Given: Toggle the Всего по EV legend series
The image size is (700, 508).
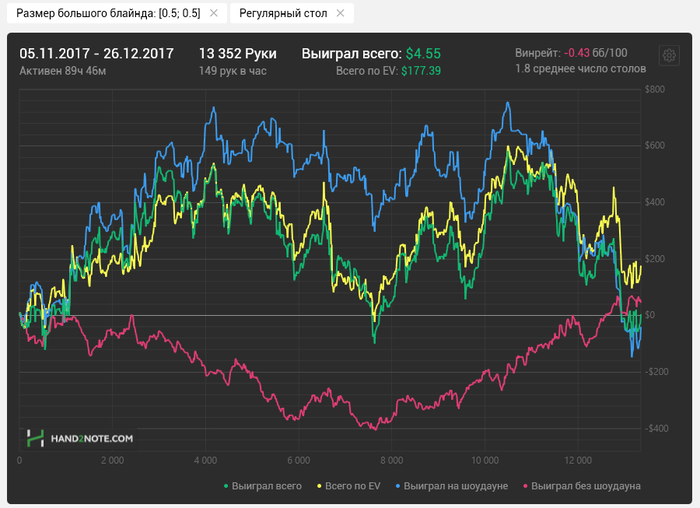Looking at the screenshot, I should point(349,486).
